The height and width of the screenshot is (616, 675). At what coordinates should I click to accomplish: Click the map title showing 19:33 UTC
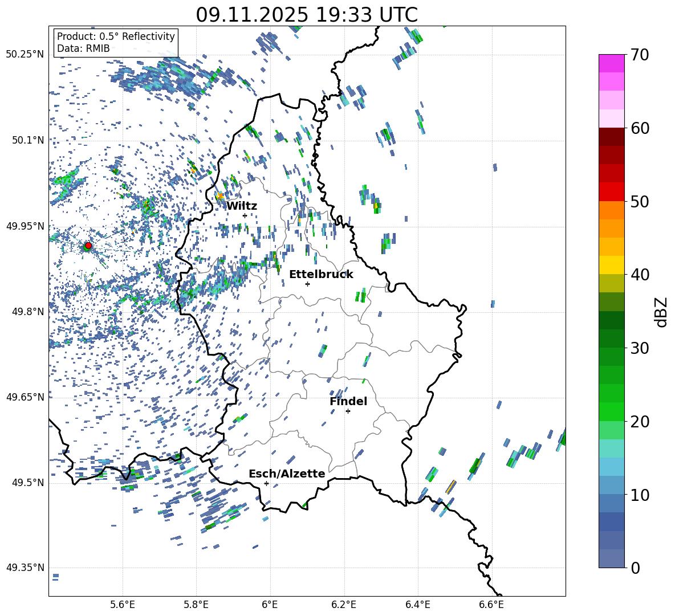coord(307,14)
